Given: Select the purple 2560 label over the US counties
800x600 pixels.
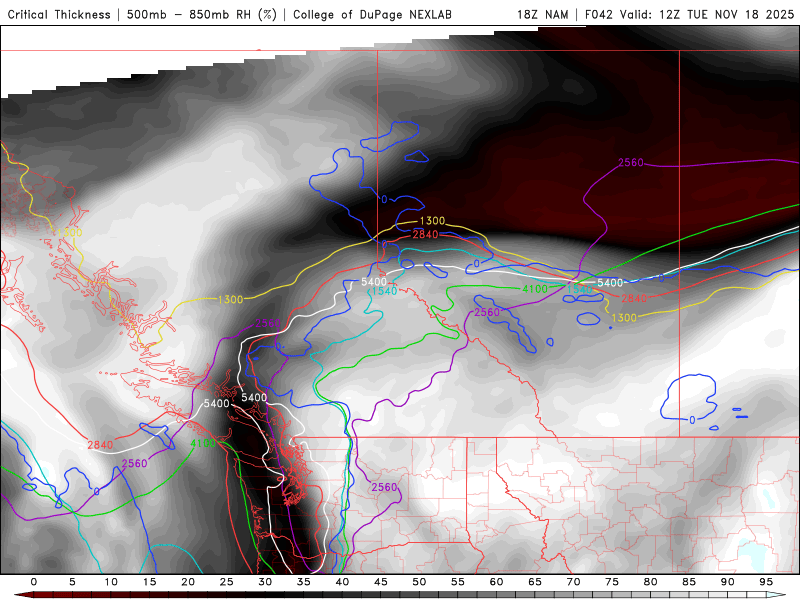Looking at the screenshot, I should click(384, 487).
